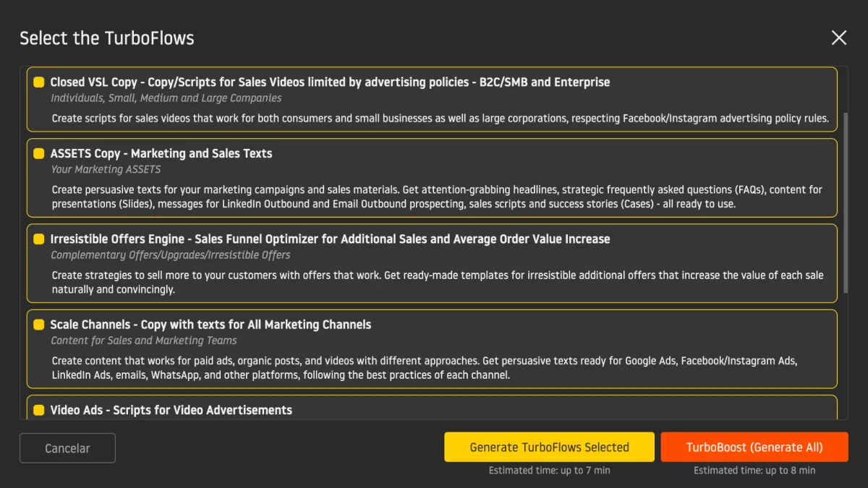Select the ASSETS Copy - Marketing and Sales Texts title
The height and width of the screenshot is (488, 868).
point(161,153)
